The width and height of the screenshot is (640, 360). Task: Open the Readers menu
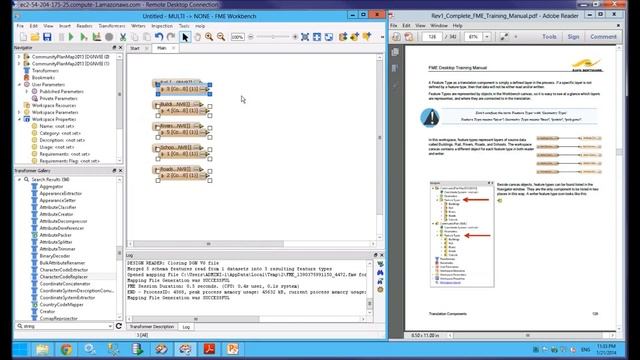[x=84, y=26]
